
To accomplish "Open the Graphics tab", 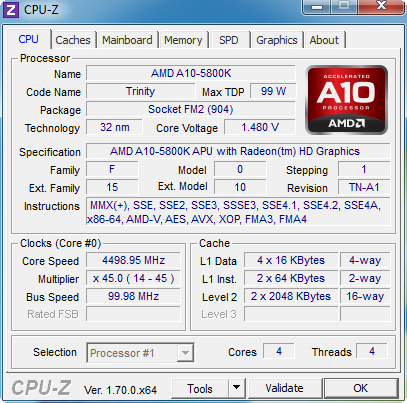I will [x=277, y=40].
